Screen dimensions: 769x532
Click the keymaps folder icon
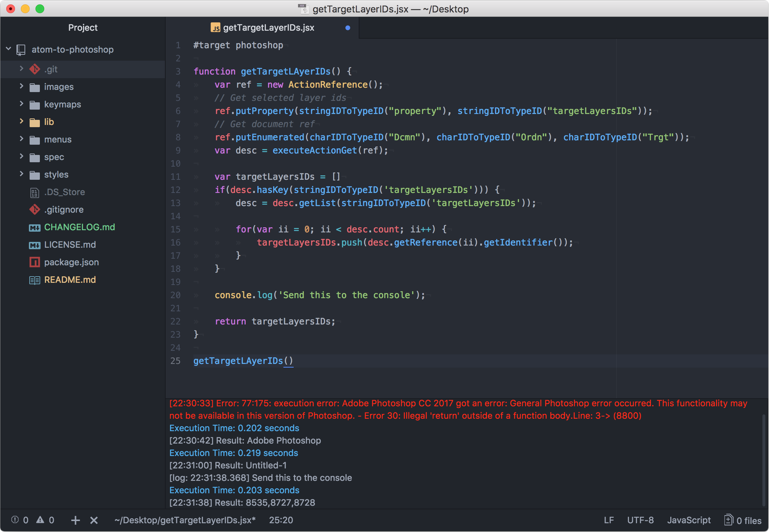(35, 105)
